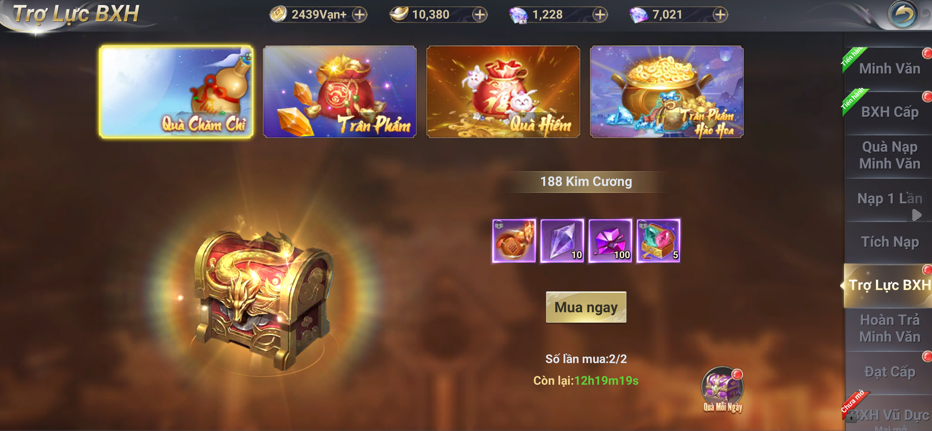
Task: View the purple gem reward item with 100
Action: click(x=610, y=241)
